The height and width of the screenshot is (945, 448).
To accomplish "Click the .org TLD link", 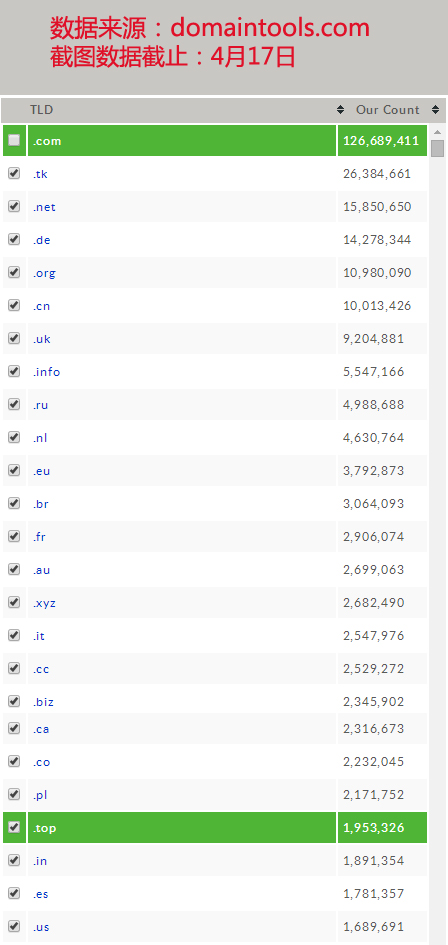I will click(x=44, y=273).
